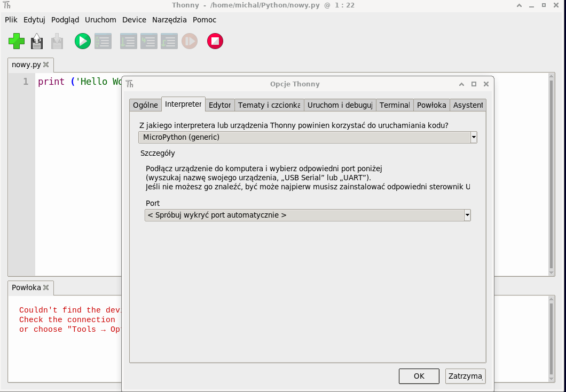Screen dimensions: 566x392
Task: Click the Szczegóły section label
Action: [x=158, y=153]
